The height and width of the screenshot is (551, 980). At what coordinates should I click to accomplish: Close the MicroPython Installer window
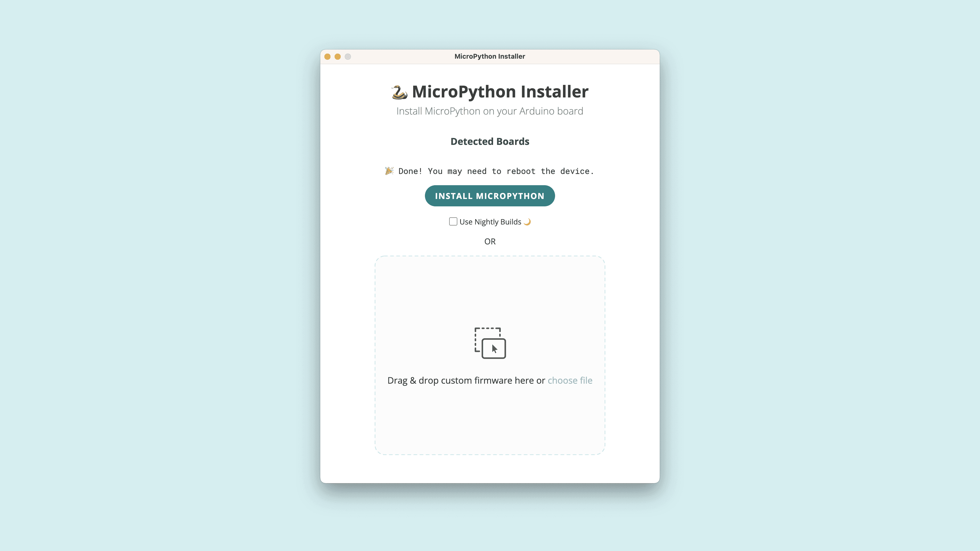coord(327,57)
